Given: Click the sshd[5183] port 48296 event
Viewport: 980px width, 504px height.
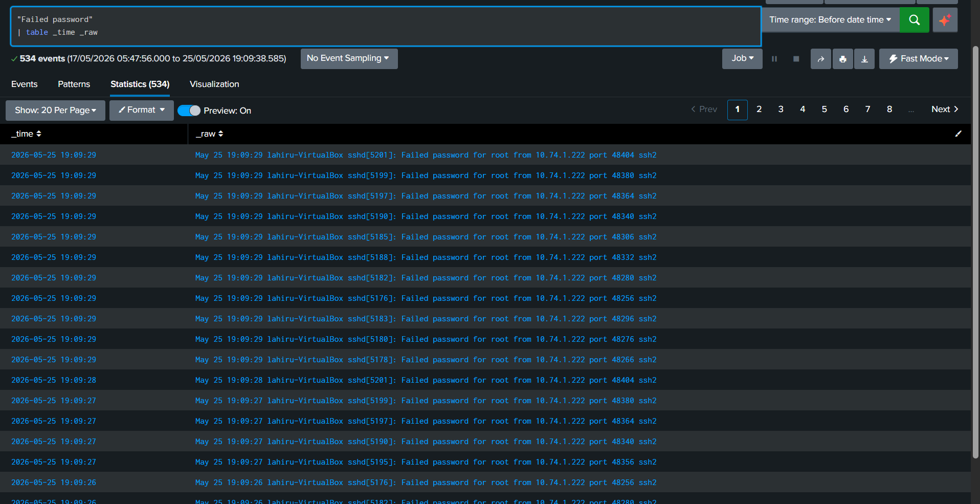Looking at the screenshot, I should point(426,319).
